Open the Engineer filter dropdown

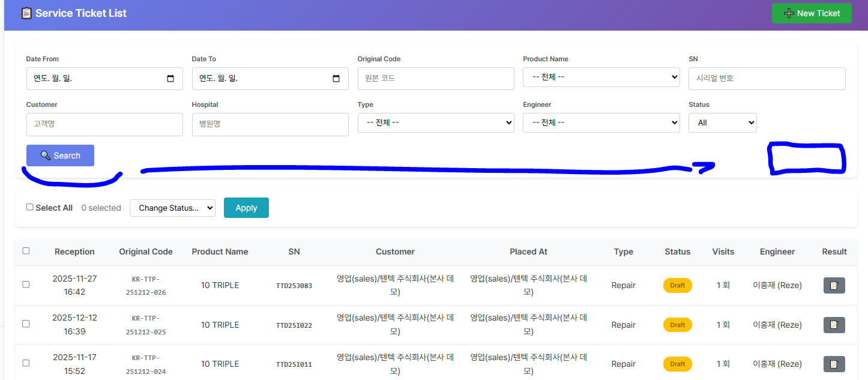(x=601, y=122)
